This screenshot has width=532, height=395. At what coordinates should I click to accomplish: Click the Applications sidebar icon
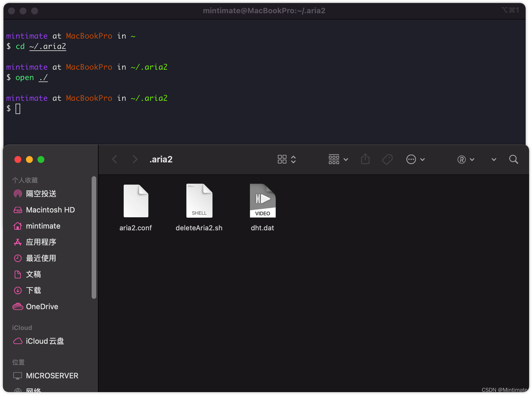point(18,242)
